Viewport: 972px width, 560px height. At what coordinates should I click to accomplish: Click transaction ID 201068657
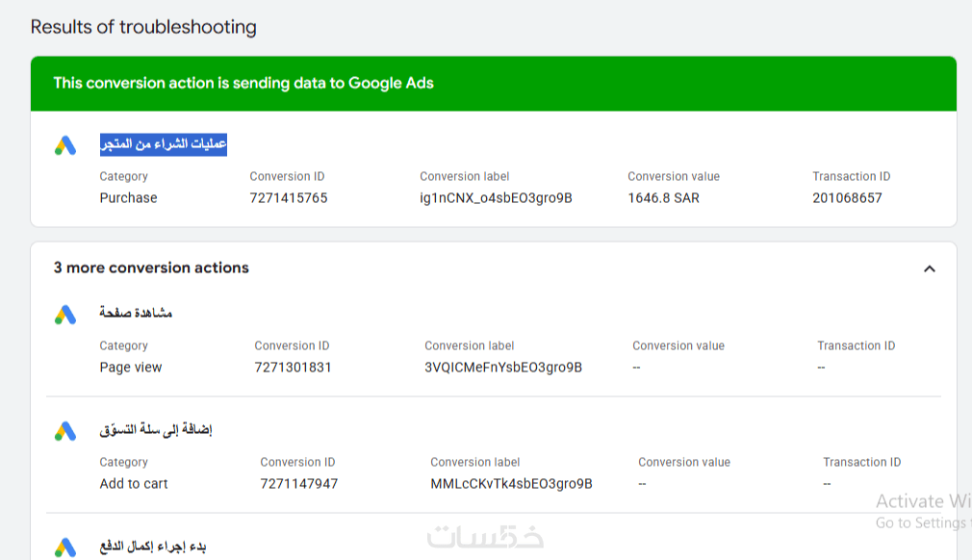click(847, 198)
